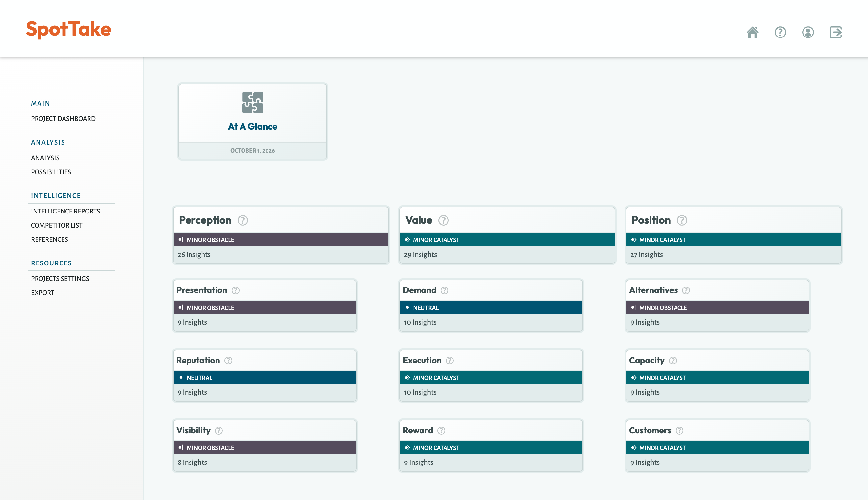868x500 pixels.
Task: Click "29 Insights" in Value card
Action: click(x=421, y=255)
